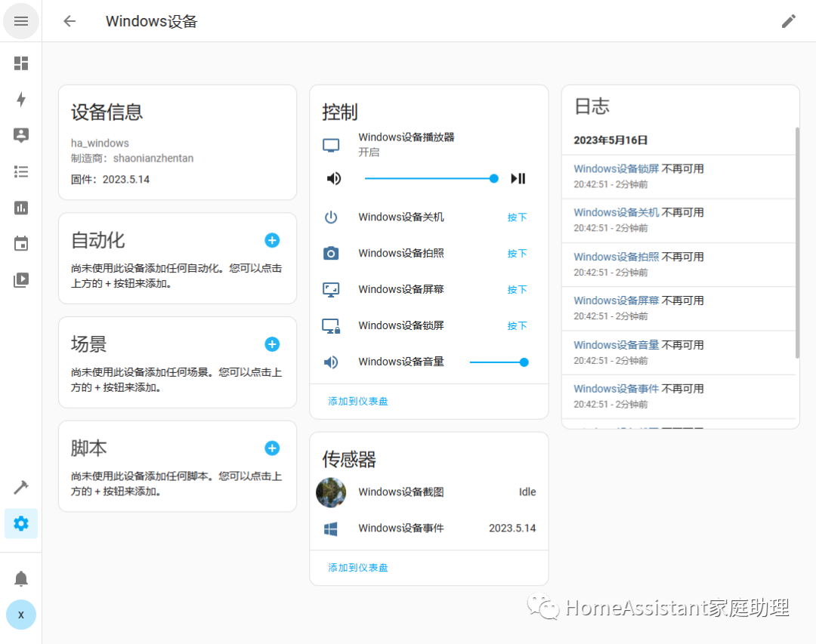Open the hamburger sidebar menu
816x644 pixels.
point(21,21)
